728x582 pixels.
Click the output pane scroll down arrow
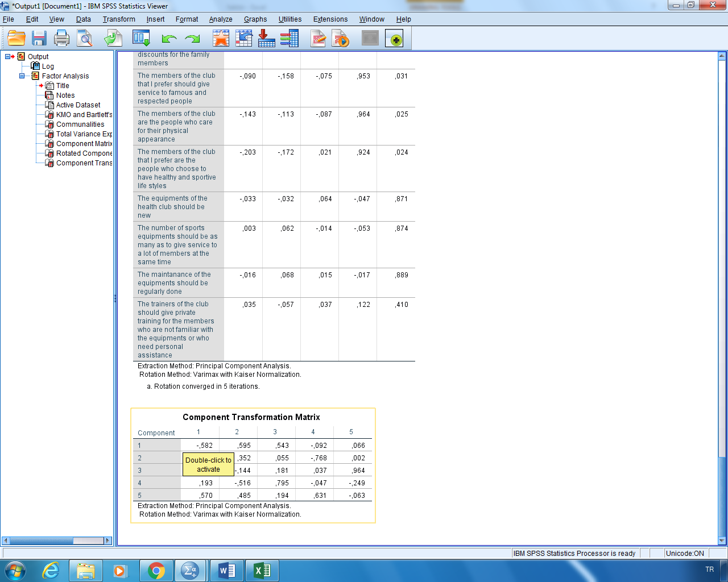click(722, 541)
